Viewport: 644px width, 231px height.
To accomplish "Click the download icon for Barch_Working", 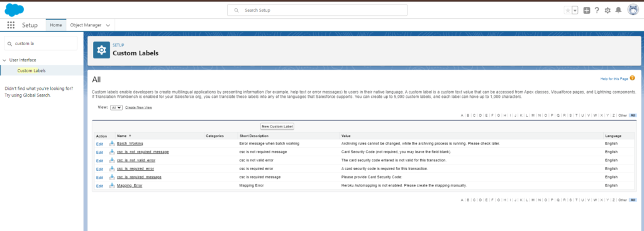I will tap(112, 143).
